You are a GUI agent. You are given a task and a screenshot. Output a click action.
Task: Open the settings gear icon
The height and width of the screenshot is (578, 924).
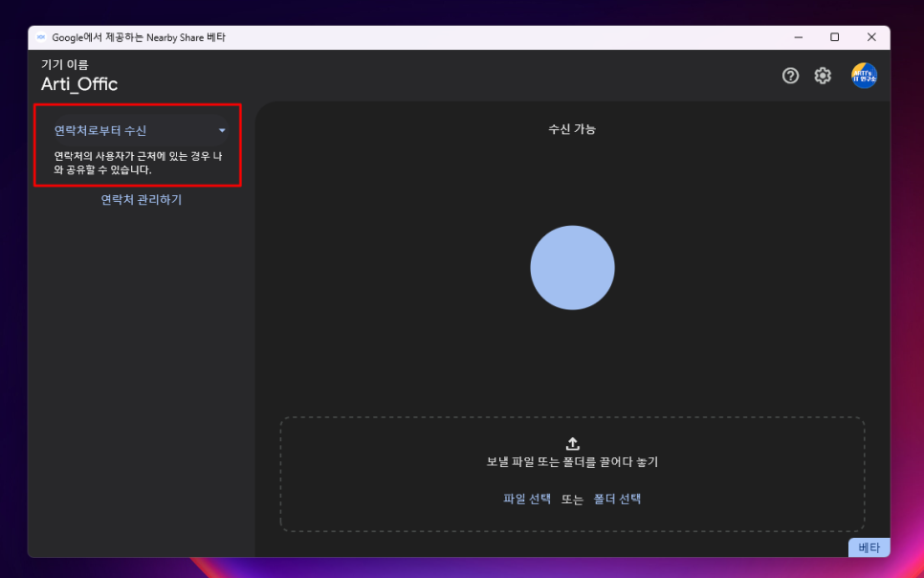[823, 76]
